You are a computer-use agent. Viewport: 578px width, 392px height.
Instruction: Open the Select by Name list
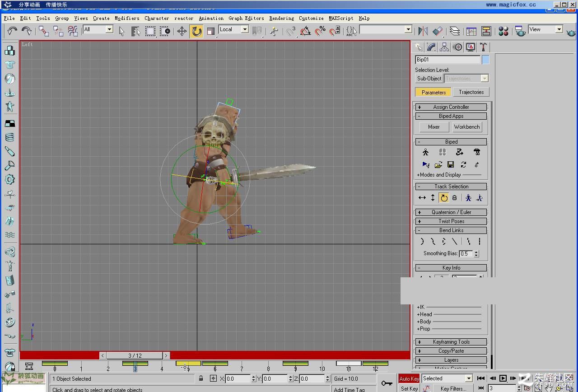click(x=135, y=31)
